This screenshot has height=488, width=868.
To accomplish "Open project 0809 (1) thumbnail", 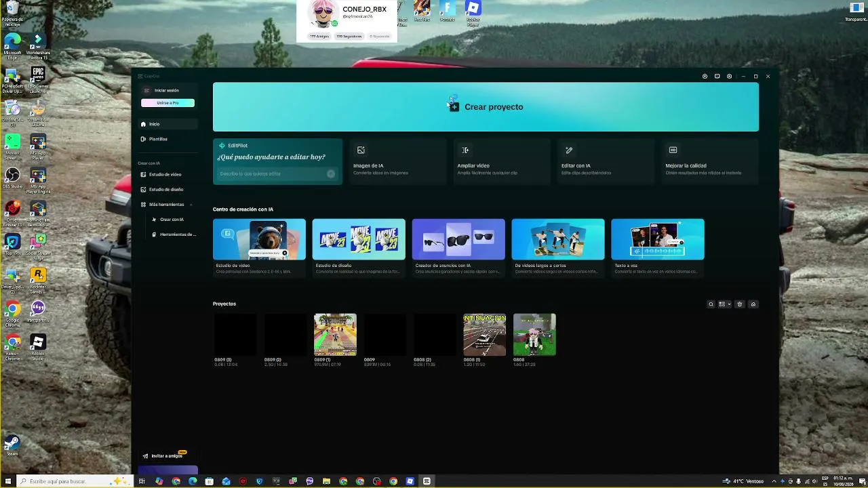I will (x=335, y=335).
